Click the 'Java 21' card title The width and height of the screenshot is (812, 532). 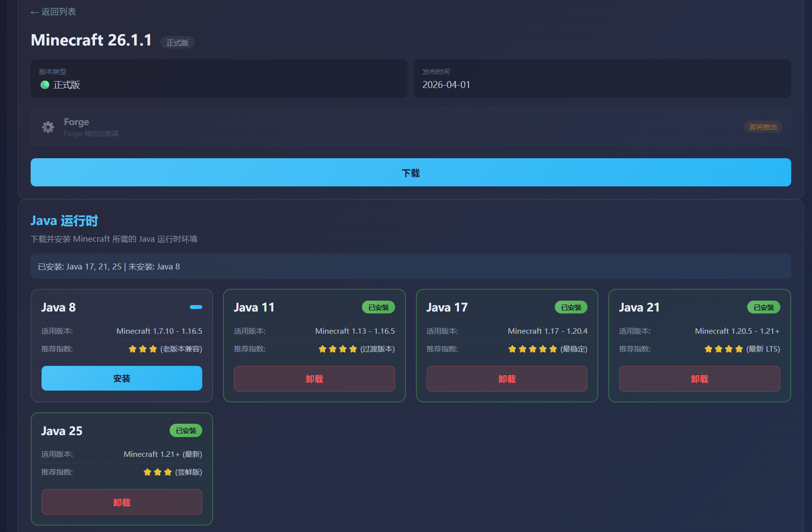click(x=639, y=308)
